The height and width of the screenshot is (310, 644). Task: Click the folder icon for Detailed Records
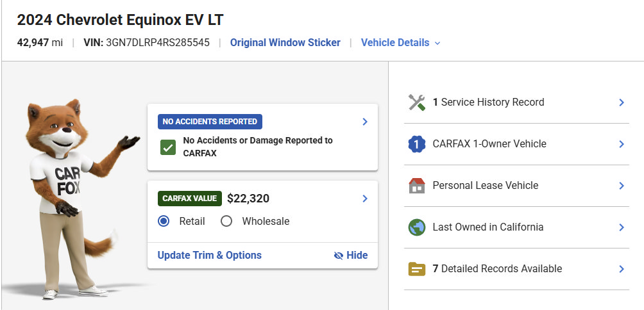pyautogui.click(x=417, y=269)
